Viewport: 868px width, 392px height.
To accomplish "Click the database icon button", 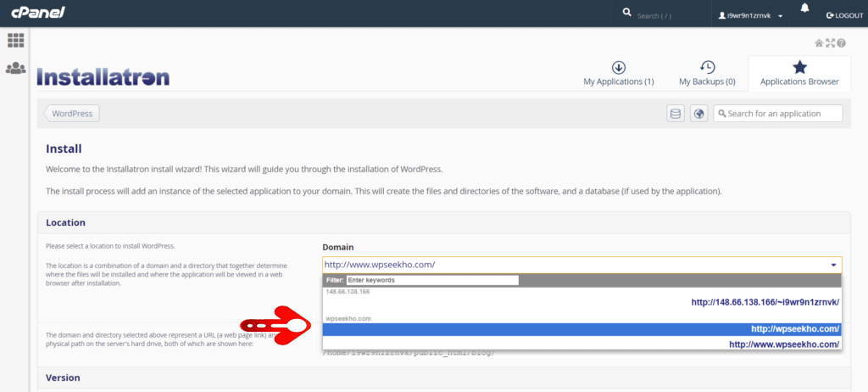I will point(676,114).
